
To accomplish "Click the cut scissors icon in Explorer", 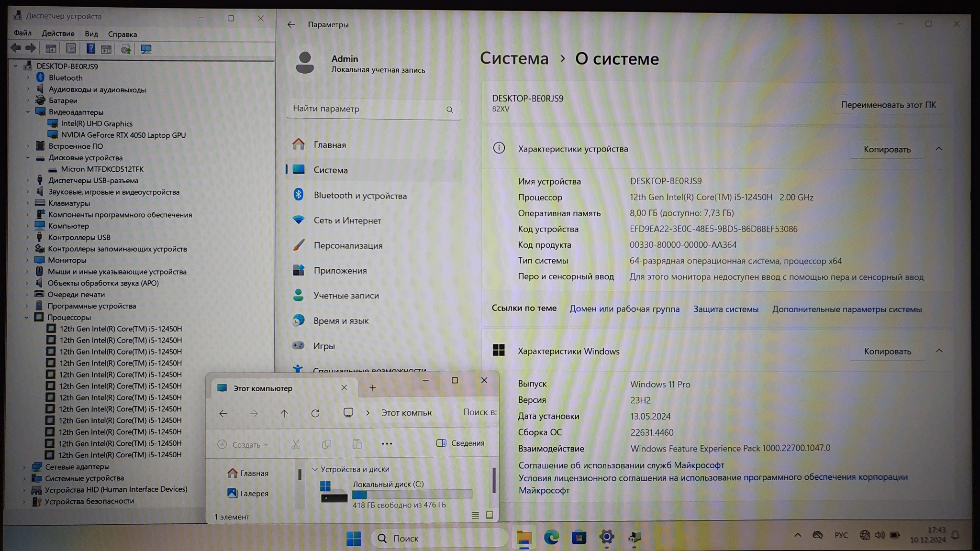I will [x=296, y=444].
